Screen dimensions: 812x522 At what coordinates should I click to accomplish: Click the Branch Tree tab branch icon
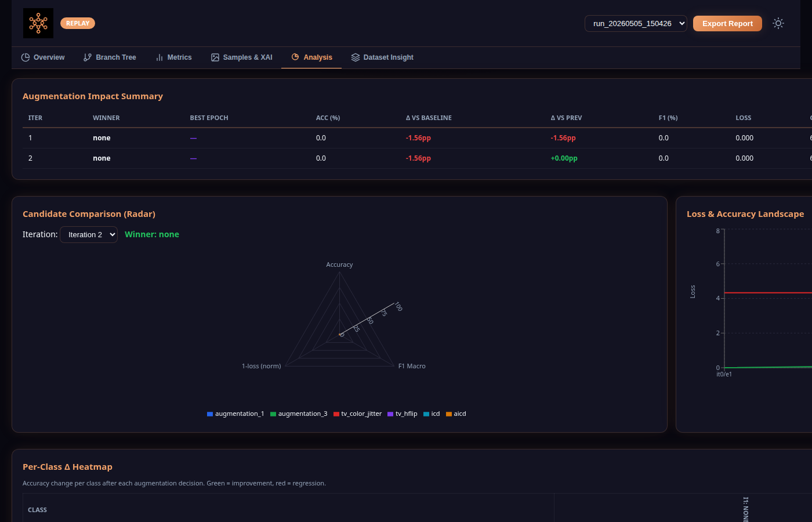88,57
